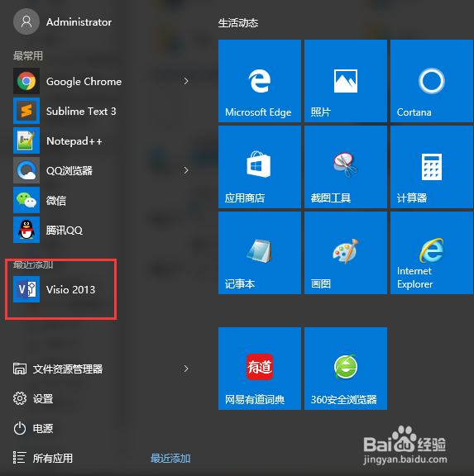Open 文件资源管理器 File Explorer
474x476 pixels.
58,369
